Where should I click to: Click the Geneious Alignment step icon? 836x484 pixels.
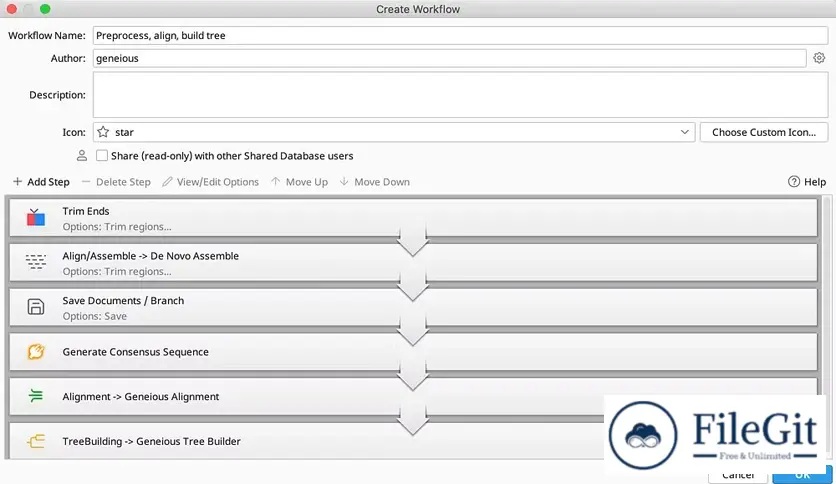pyautogui.click(x=36, y=396)
